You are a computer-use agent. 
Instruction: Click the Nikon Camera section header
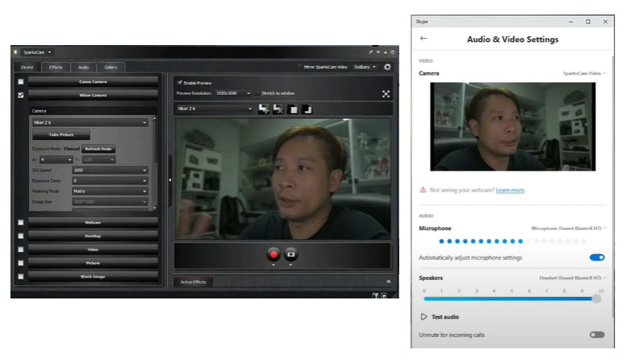tap(93, 95)
